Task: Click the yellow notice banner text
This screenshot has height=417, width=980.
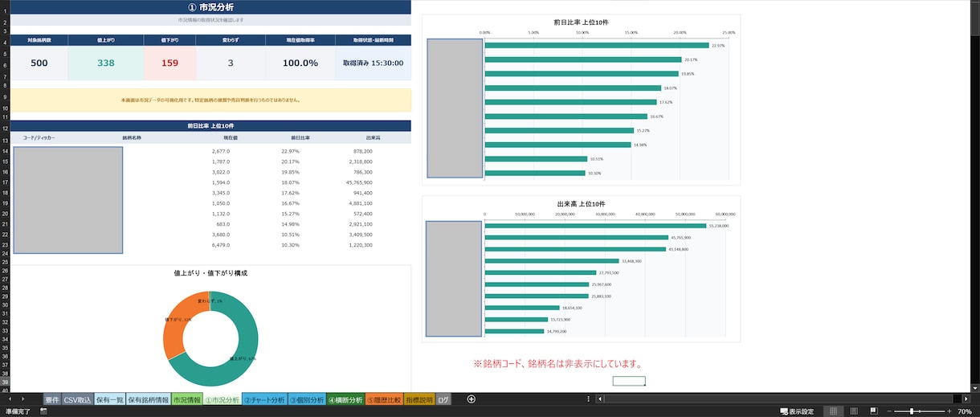Action: click(210, 100)
